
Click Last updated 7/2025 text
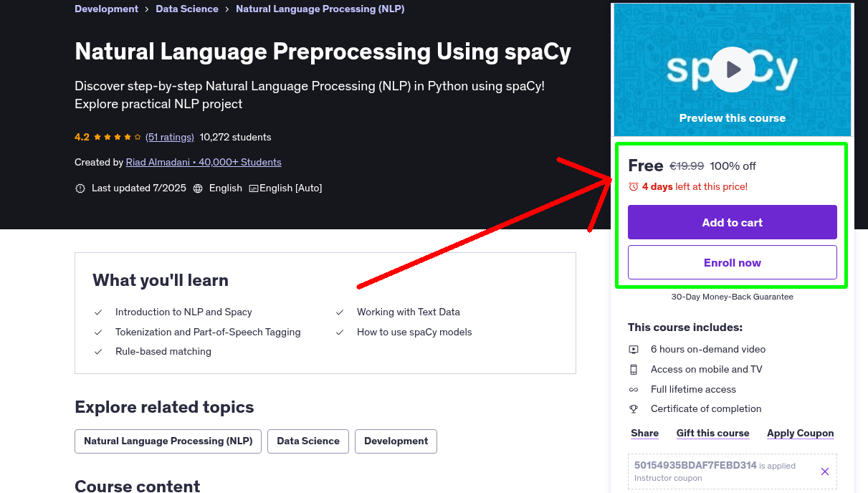click(139, 188)
